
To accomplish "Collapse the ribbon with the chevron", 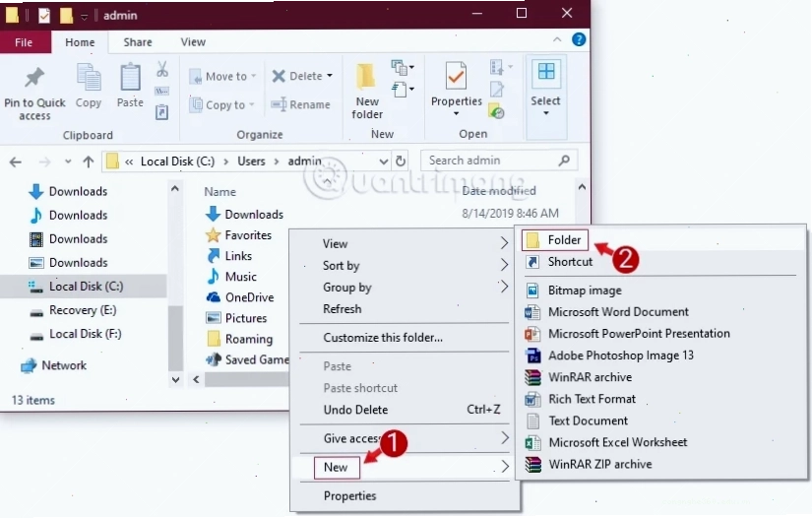I will [557, 39].
